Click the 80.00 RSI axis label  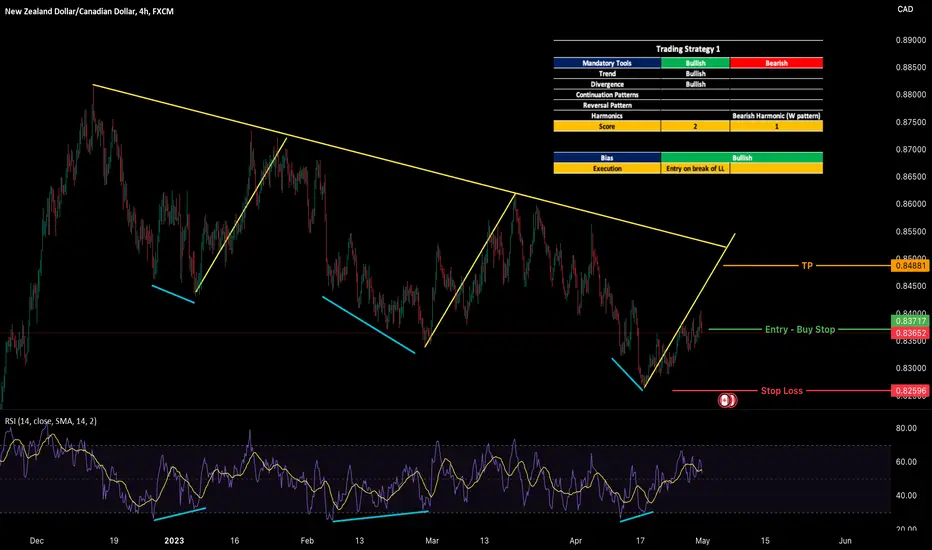point(906,428)
